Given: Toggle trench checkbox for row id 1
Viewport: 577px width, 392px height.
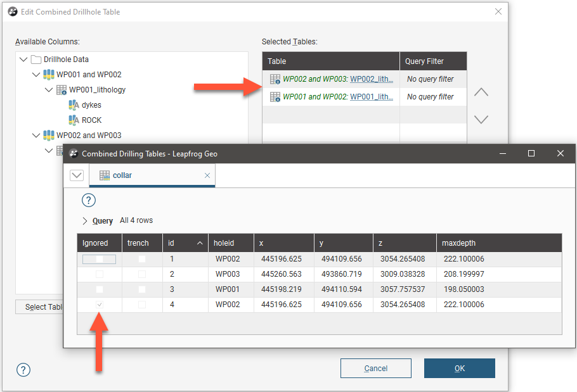Looking at the screenshot, I should tap(141, 259).
